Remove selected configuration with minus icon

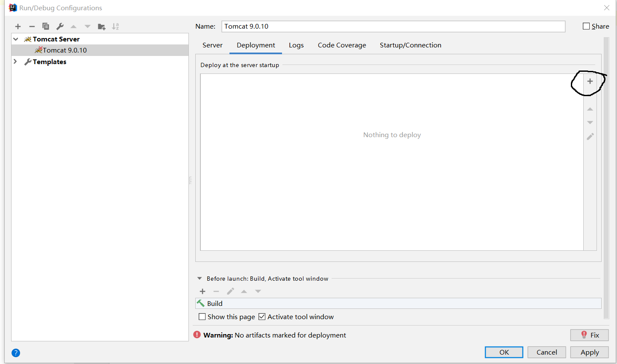(x=32, y=26)
